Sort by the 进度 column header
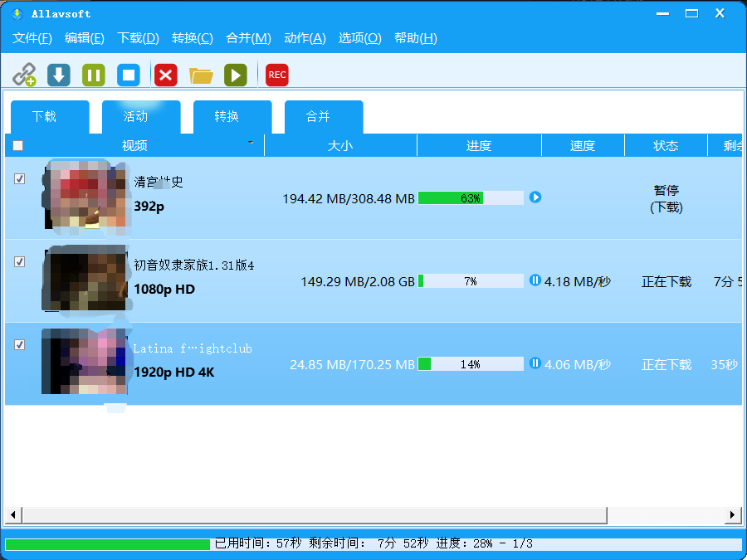This screenshot has height=560, width=747. (479, 145)
